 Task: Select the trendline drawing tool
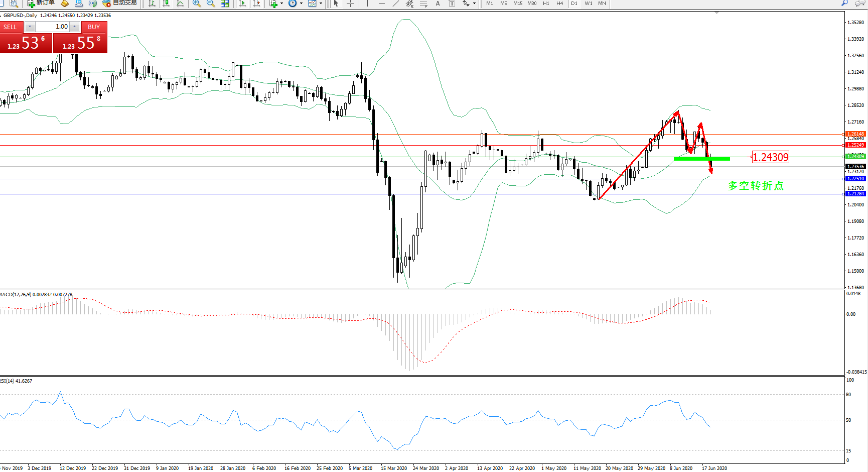(396, 4)
